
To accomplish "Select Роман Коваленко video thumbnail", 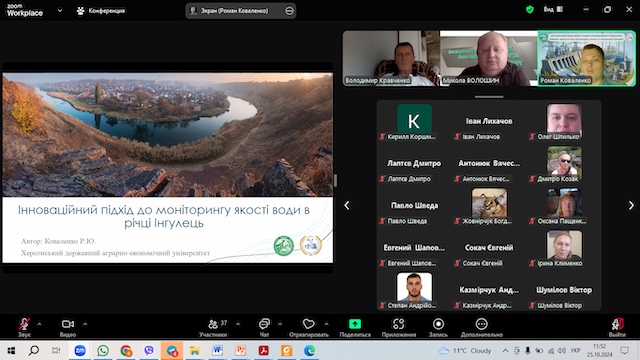I will pos(587,58).
